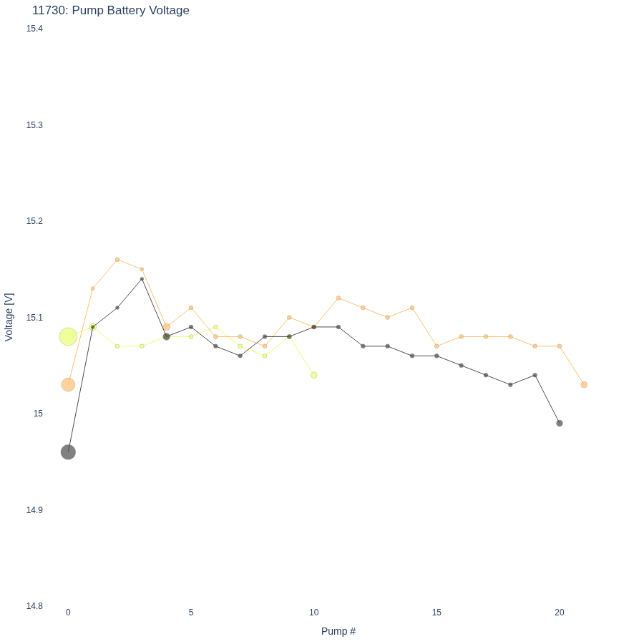
Task: Click the yellow point at pump 6
Action: point(215,327)
